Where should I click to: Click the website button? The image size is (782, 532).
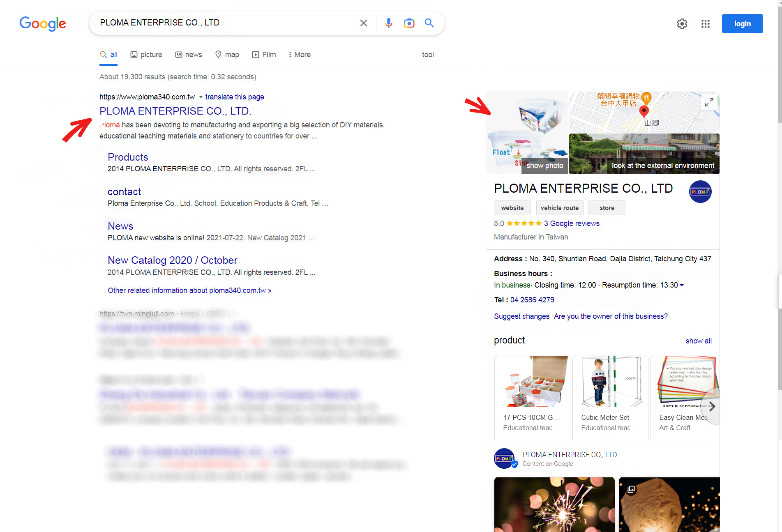click(512, 208)
